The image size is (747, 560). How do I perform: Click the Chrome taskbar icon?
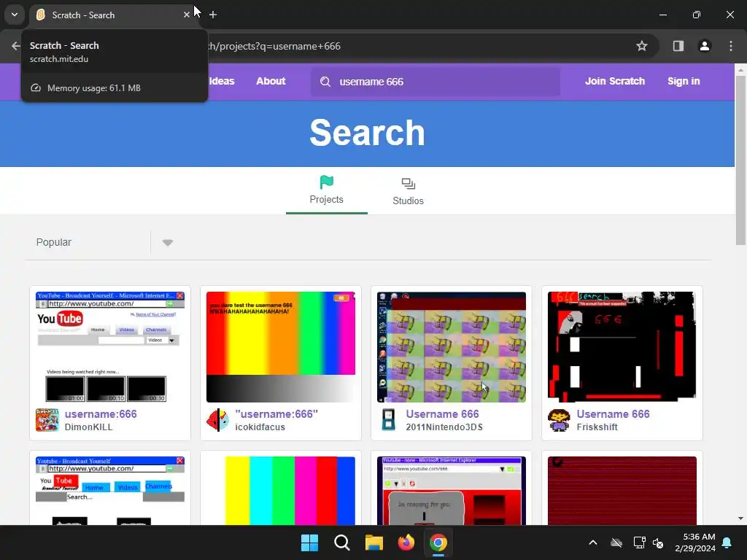(x=438, y=542)
